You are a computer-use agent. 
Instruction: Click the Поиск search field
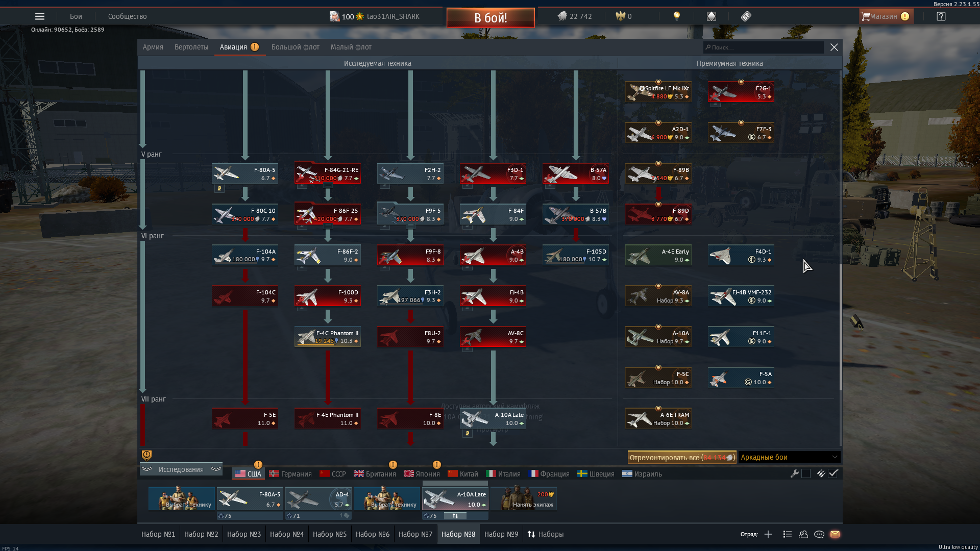[x=764, y=47]
